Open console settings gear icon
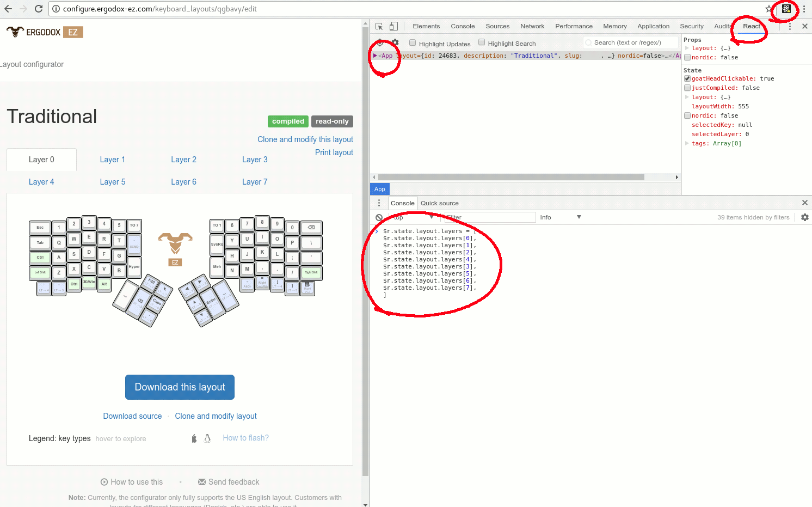 tap(805, 217)
